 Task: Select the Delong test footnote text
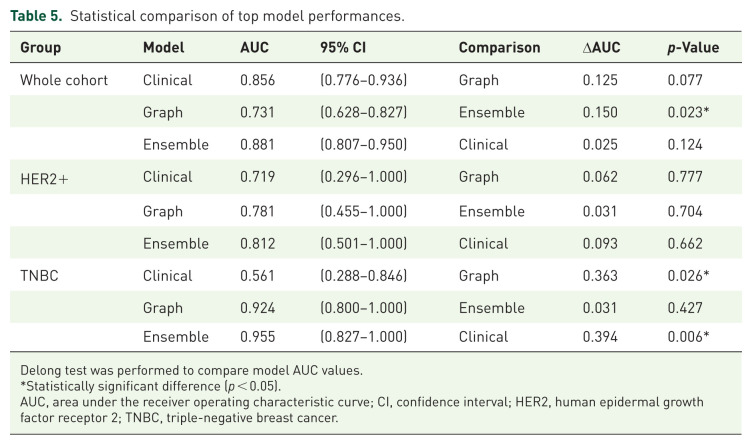191,370
